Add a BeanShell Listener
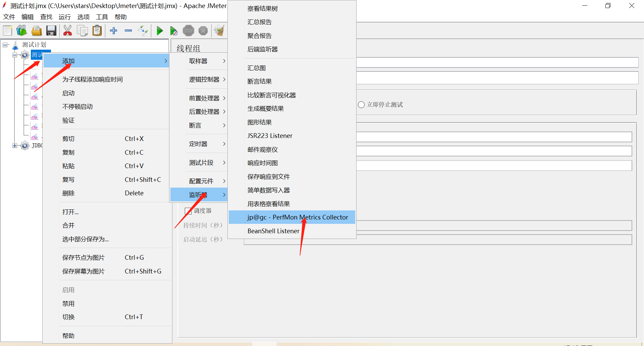The height and width of the screenshot is (346, 644). click(x=273, y=231)
